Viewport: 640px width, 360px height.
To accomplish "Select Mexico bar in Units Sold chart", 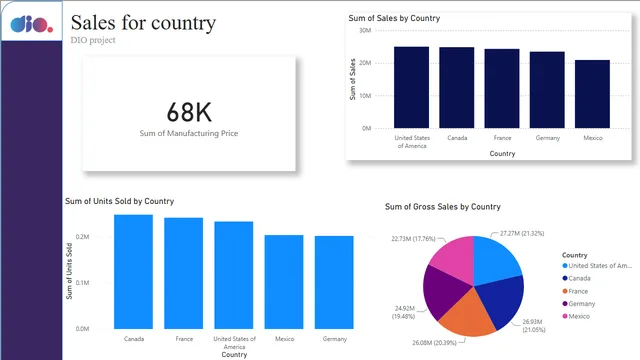I will [x=284, y=282].
